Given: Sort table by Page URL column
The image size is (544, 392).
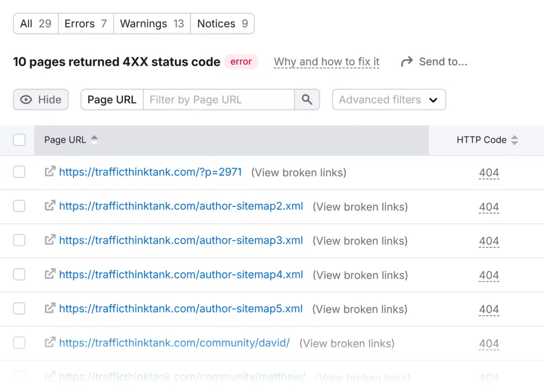Looking at the screenshot, I should pyautogui.click(x=94, y=140).
